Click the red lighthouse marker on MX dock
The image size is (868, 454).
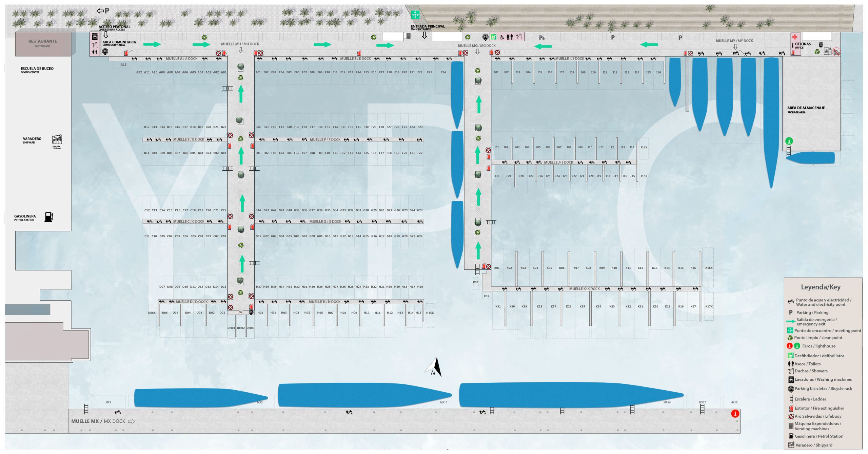pos(735,413)
